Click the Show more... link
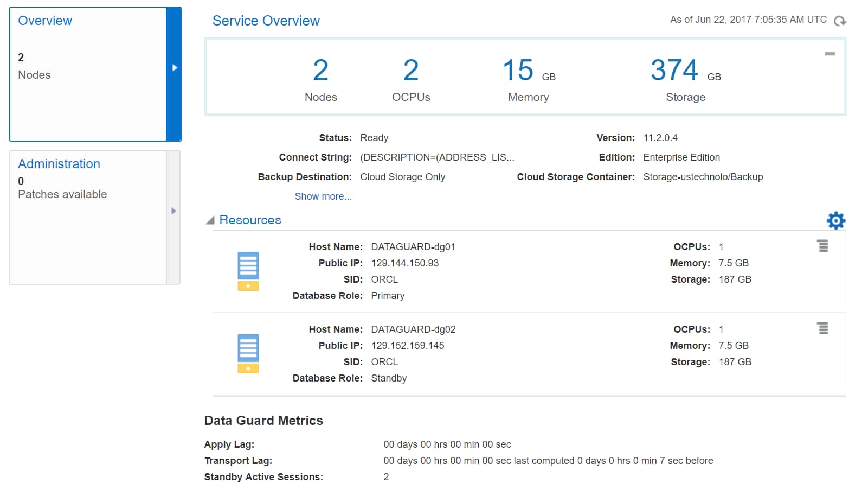Image resolution: width=868 pixels, height=483 pixels. [323, 196]
